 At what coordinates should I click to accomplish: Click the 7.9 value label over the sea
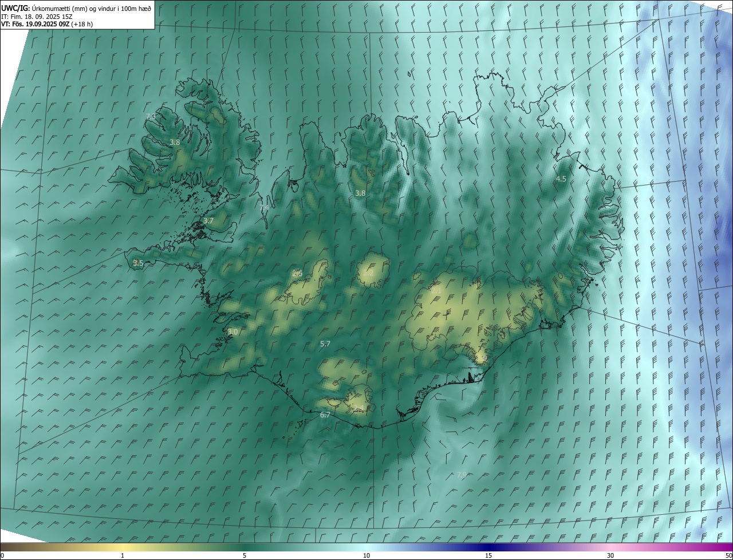pyautogui.click(x=462, y=475)
